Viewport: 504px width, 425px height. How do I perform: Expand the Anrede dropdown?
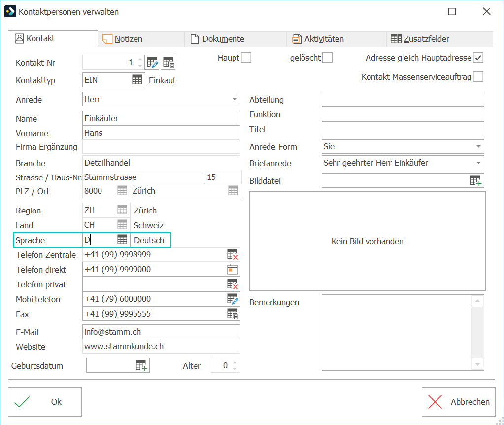pyautogui.click(x=235, y=100)
